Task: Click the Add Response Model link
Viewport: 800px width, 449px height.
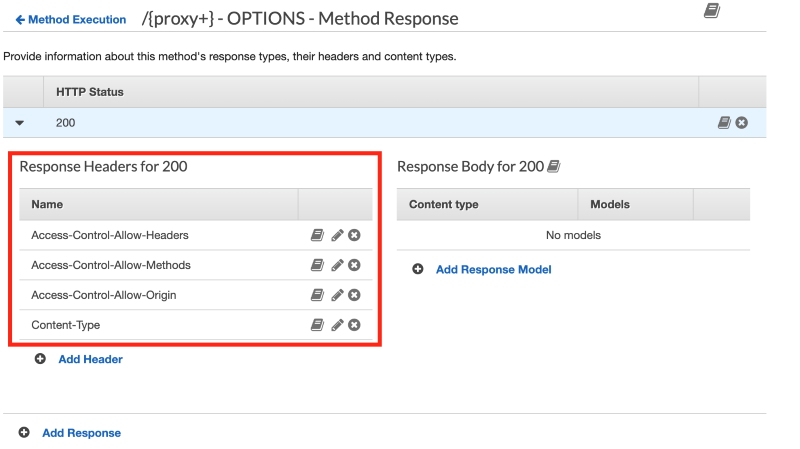Action: click(493, 269)
